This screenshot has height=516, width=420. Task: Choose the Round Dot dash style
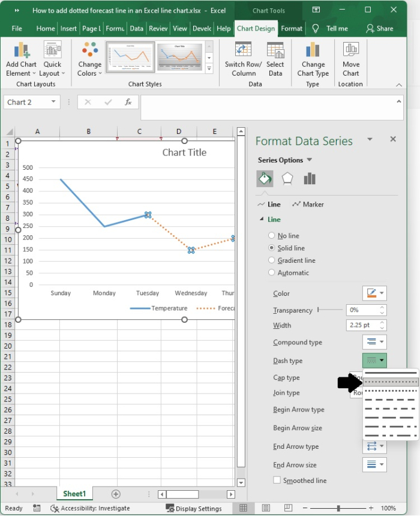point(391,382)
